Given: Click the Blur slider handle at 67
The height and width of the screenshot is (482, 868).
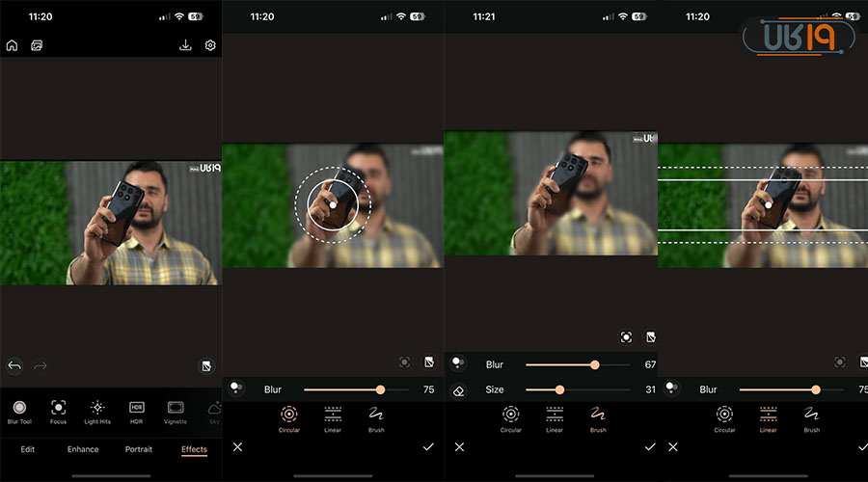Looking at the screenshot, I should (x=595, y=365).
